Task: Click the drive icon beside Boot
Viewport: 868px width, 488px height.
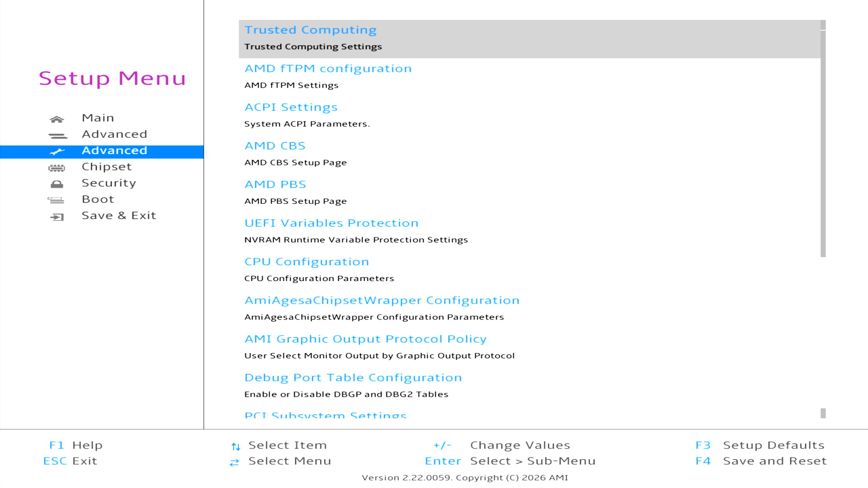Action: click(56, 200)
